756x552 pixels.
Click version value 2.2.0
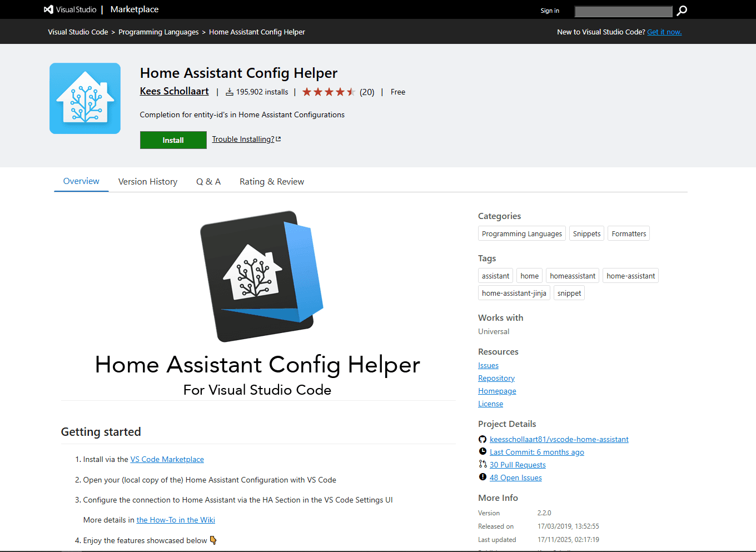point(544,513)
